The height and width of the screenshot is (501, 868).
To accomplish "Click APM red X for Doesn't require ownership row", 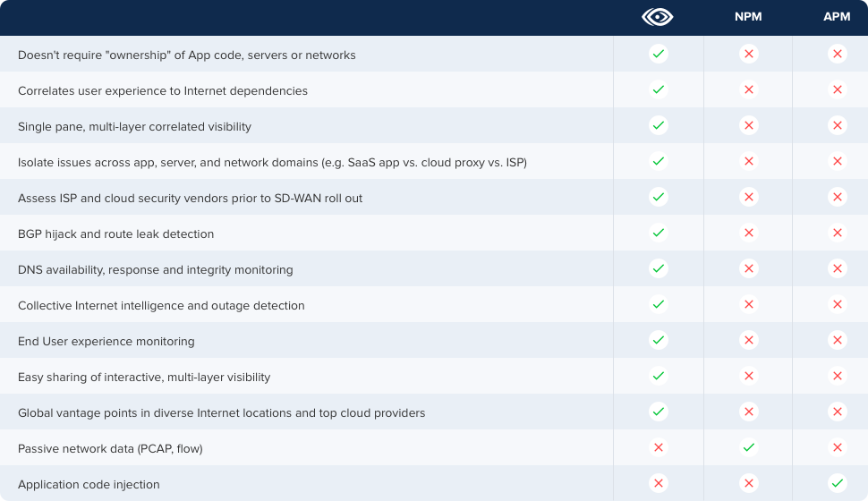I will (837, 54).
